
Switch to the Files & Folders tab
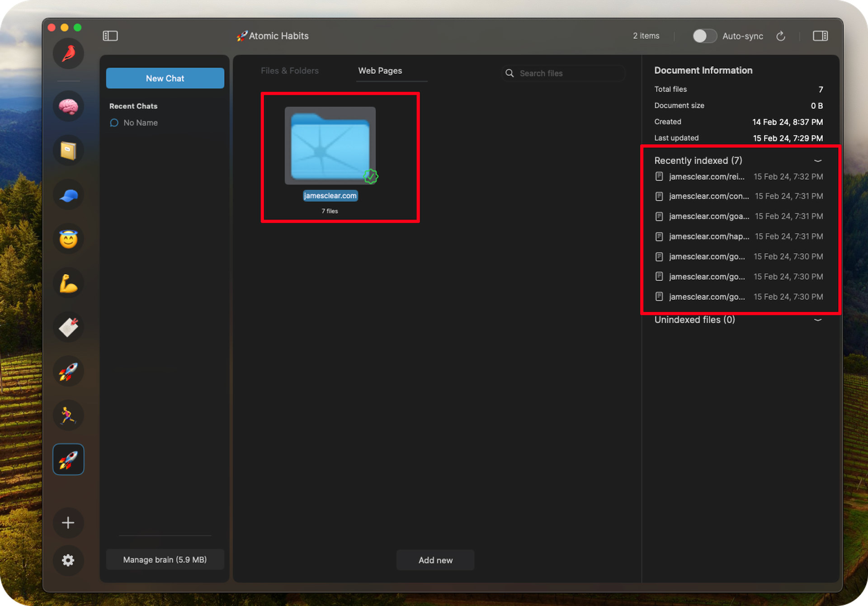click(x=289, y=70)
